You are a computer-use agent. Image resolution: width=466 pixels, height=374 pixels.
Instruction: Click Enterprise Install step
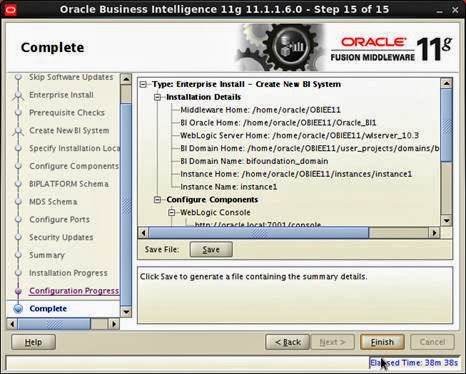(x=61, y=95)
